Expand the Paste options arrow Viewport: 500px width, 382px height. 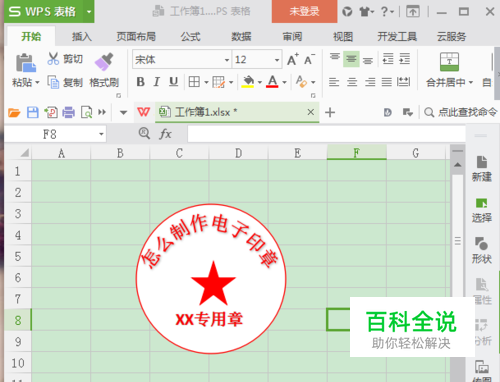(x=37, y=82)
